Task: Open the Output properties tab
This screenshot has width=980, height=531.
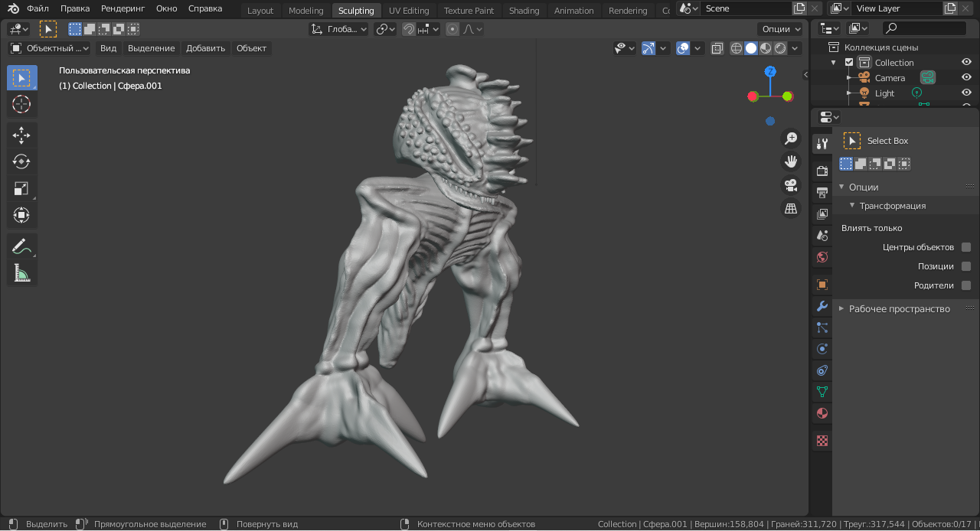Action: click(822, 192)
